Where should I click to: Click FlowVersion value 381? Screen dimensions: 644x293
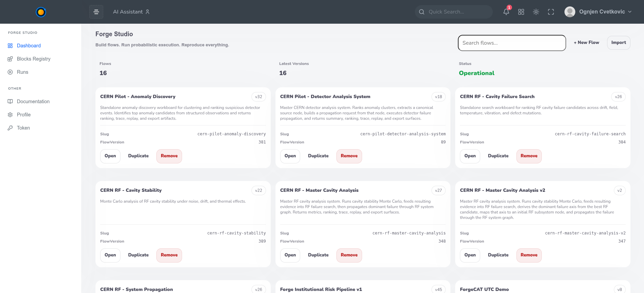click(x=262, y=142)
